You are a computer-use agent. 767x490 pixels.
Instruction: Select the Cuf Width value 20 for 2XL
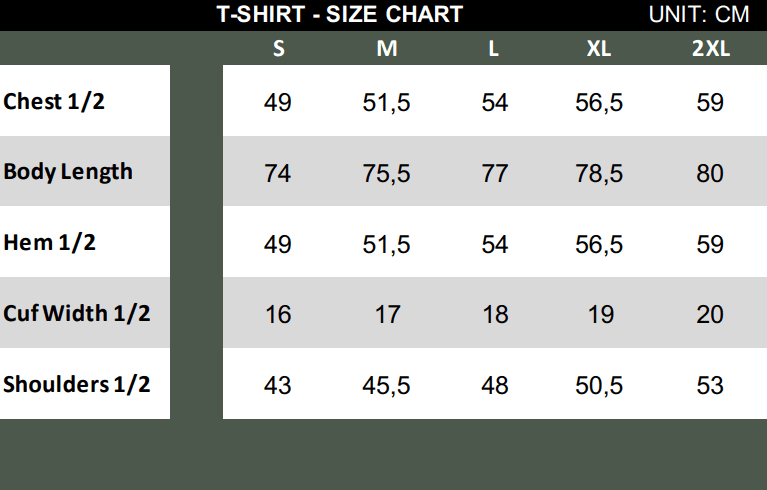click(x=710, y=315)
